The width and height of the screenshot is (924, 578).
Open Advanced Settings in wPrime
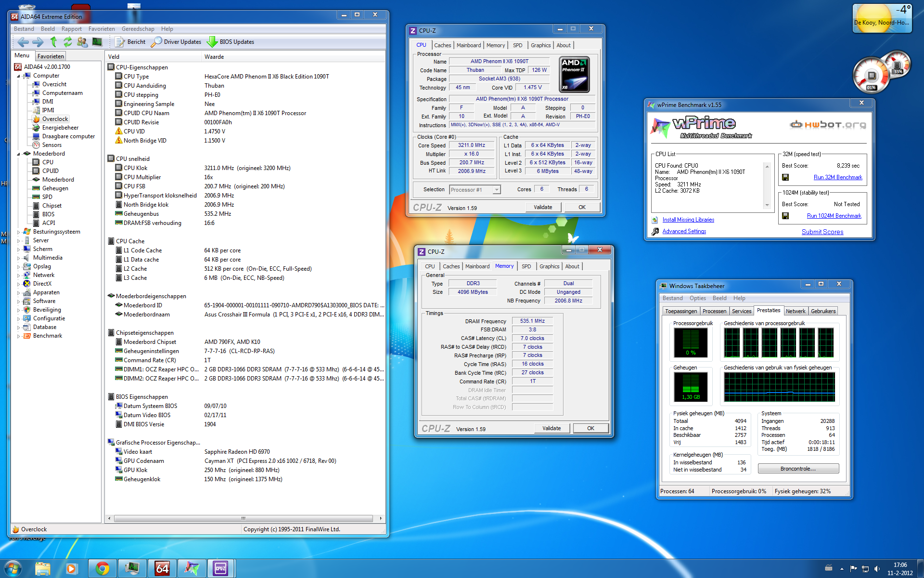click(684, 231)
